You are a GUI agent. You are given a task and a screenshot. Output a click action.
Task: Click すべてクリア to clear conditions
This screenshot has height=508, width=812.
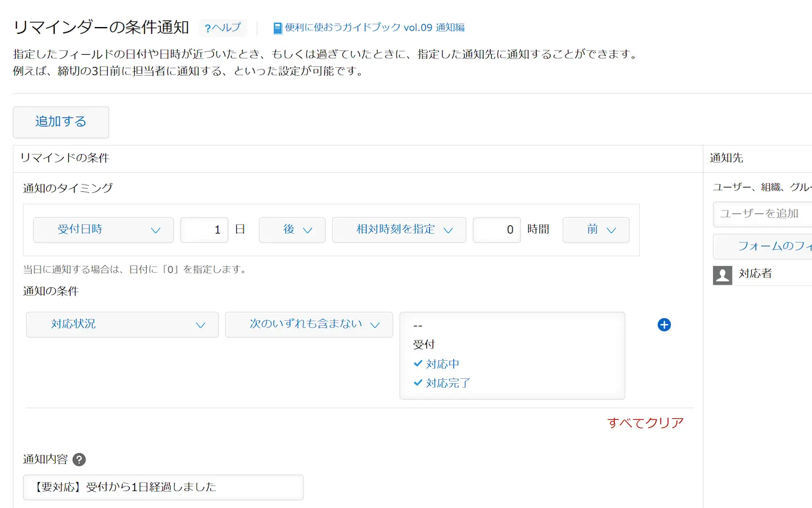[x=645, y=423]
